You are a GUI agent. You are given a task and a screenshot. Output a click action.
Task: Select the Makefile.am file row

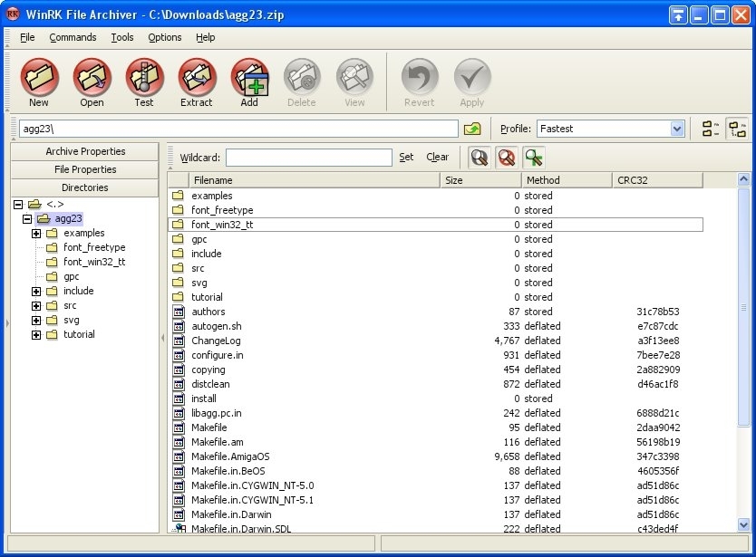point(435,442)
